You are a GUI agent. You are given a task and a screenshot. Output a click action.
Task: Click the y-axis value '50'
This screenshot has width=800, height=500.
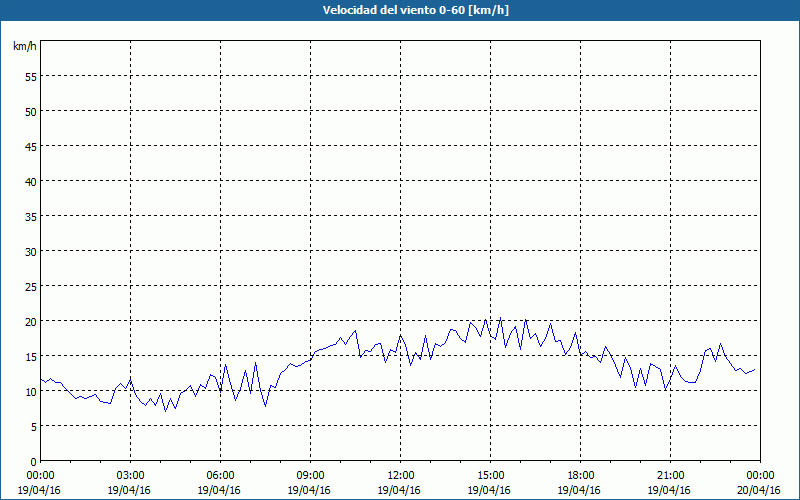(31, 111)
